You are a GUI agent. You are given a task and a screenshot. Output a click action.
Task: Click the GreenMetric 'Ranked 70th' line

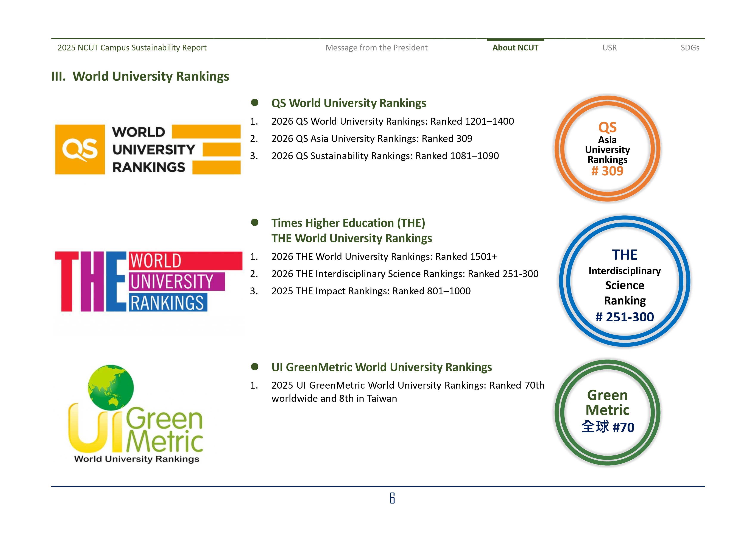click(x=408, y=385)
